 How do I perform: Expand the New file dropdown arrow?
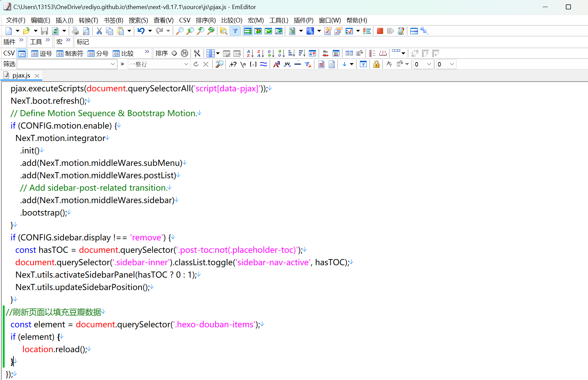[x=17, y=31]
